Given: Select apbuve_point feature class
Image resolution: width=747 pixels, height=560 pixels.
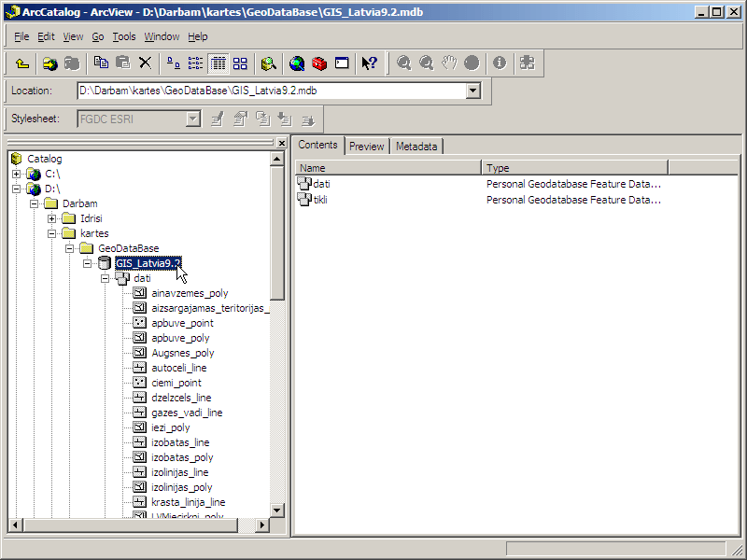Looking at the screenshot, I should 182,323.
